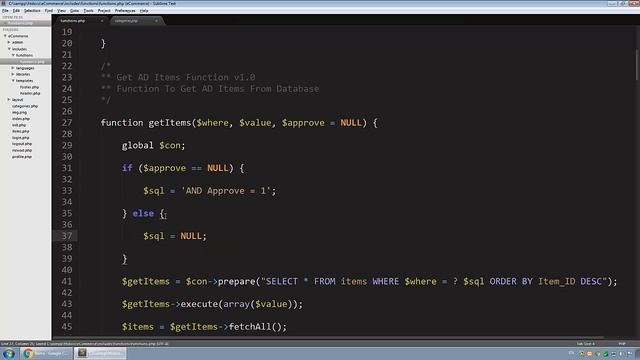Screen dimensions: 640x360
Task: Click the getItems function name
Action: [x=169, y=122]
